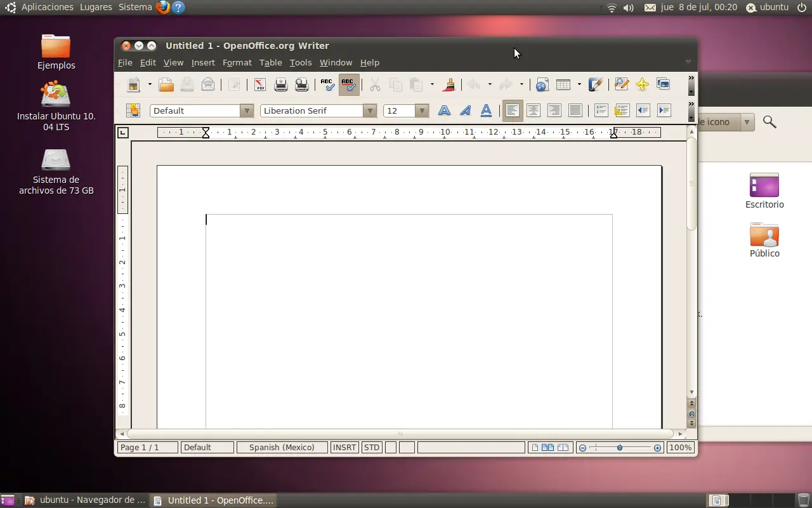Toggle Italic formatting
The height and width of the screenshot is (508, 812).
466,110
